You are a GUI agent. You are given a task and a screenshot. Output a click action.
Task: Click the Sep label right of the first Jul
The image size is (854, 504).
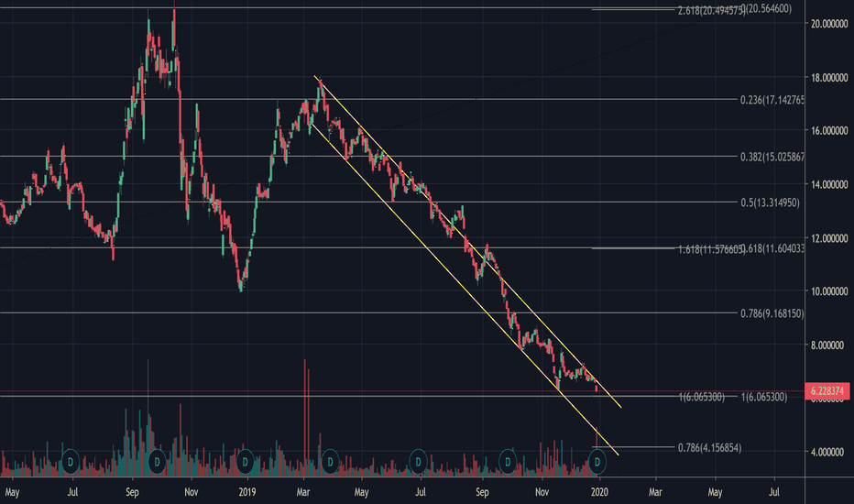click(132, 493)
